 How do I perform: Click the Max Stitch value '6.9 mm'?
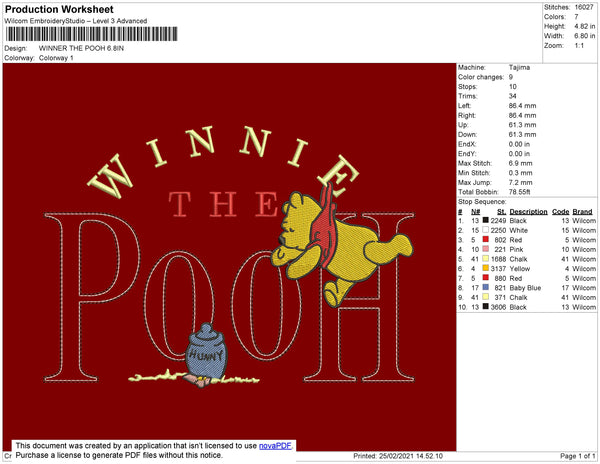(x=520, y=163)
